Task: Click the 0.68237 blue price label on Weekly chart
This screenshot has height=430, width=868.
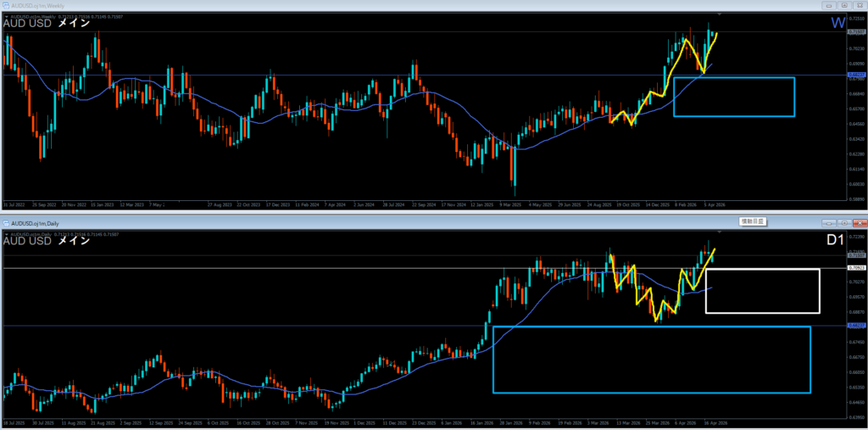Action: coord(856,75)
